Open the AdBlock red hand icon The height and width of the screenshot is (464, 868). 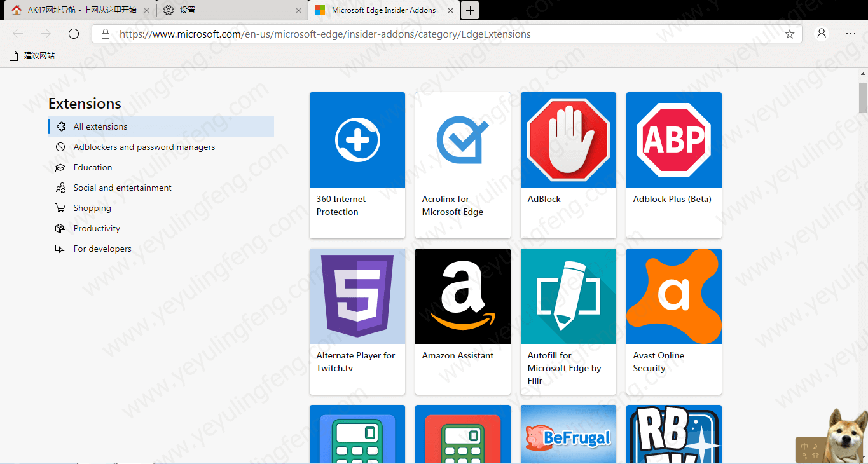pyautogui.click(x=568, y=140)
